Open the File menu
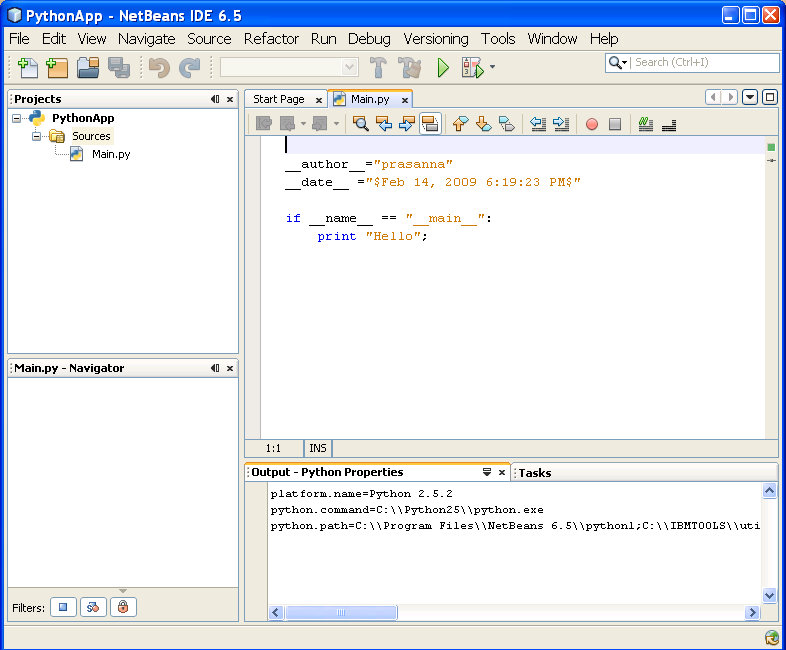 point(20,39)
